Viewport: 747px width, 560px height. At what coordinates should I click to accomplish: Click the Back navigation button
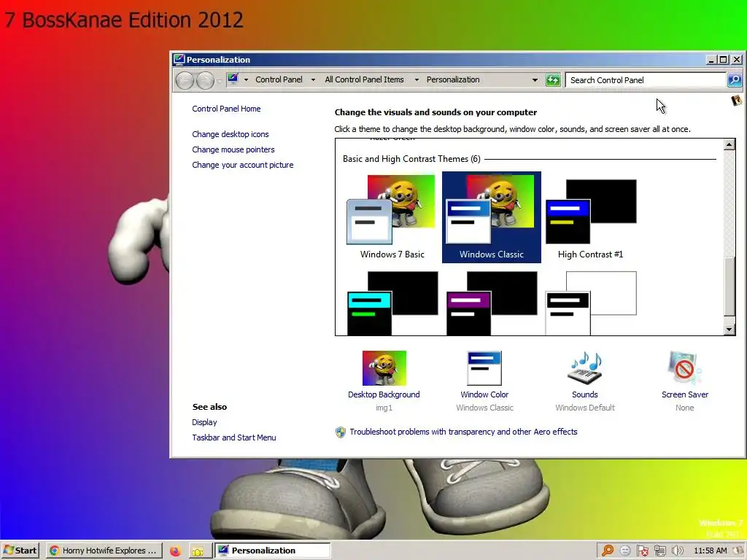click(x=185, y=80)
